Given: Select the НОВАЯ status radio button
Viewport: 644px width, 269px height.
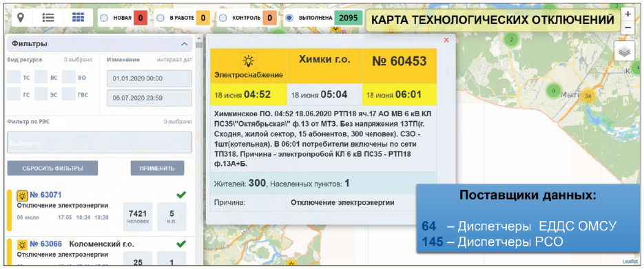Looking at the screenshot, I should tap(104, 18).
